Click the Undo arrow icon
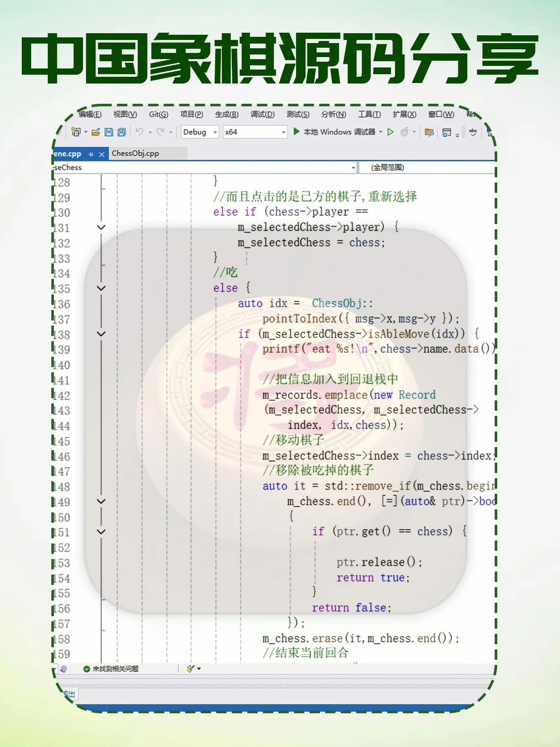 tap(139, 132)
